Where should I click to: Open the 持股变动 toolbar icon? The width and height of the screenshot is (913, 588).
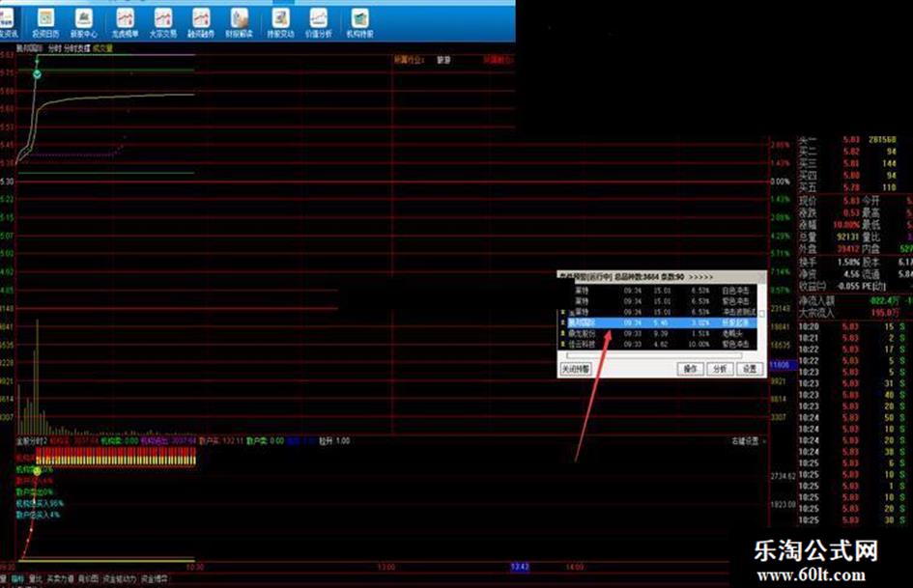click(281, 19)
